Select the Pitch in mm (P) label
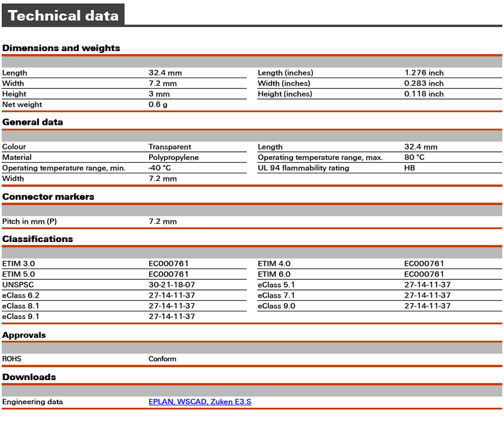 pyautogui.click(x=30, y=222)
